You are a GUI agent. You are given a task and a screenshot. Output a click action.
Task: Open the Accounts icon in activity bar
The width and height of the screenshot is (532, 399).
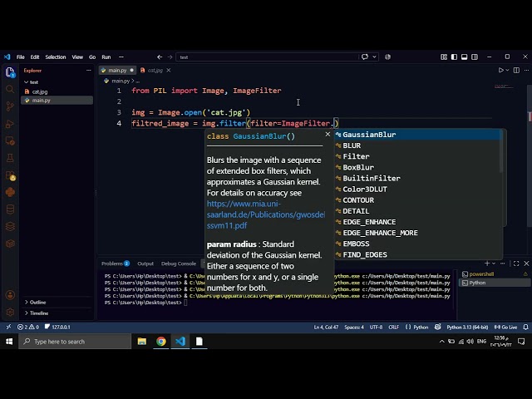tap(10, 295)
